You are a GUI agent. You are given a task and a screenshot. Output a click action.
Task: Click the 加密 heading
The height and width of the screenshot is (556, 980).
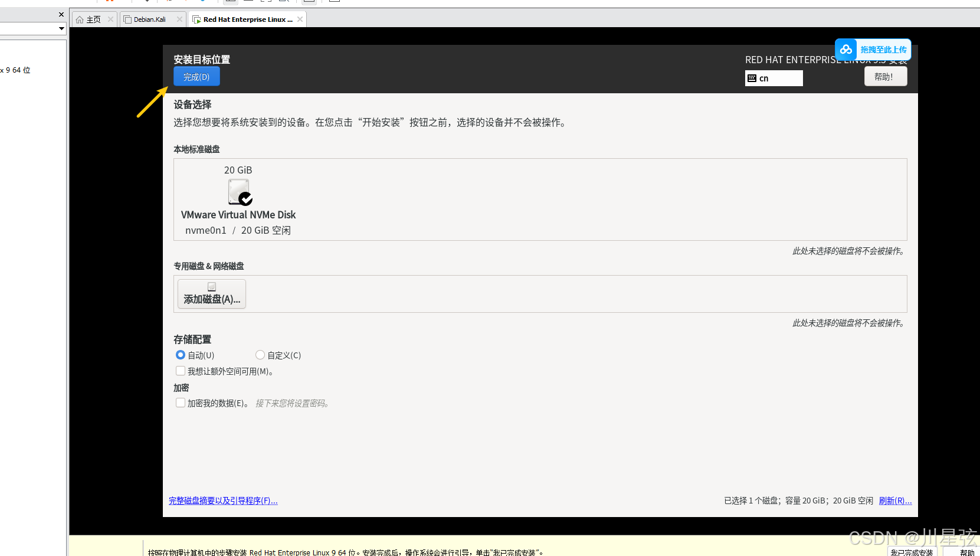(181, 388)
